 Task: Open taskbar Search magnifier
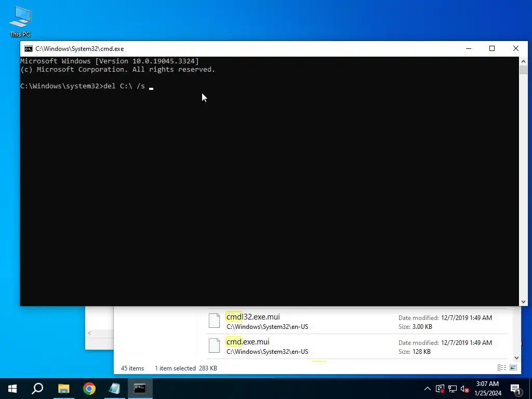(37, 389)
